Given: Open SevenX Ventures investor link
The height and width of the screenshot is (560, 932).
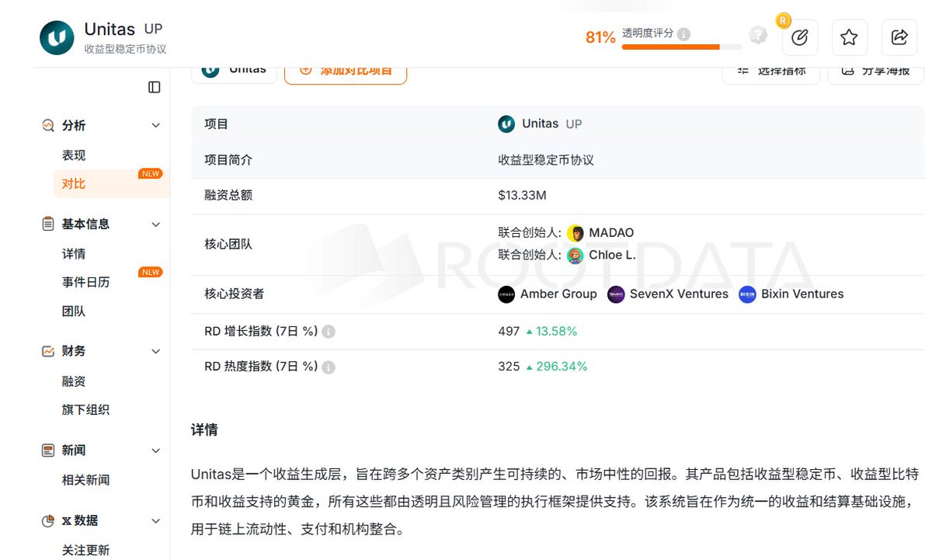Looking at the screenshot, I should (x=679, y=294).
